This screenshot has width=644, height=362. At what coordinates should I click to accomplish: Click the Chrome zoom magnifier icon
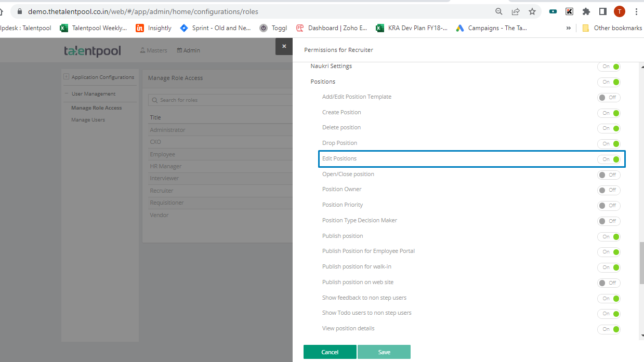point(498,11)
